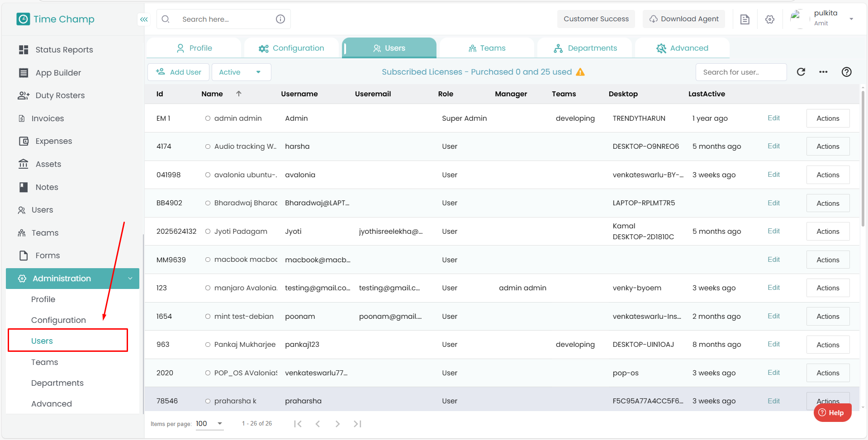Click the Search here field
This screenshot has width=868, height=440.
[223, 19]
